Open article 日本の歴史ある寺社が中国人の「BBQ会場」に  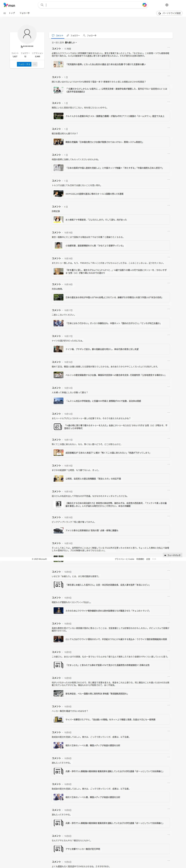click(x=111, y=297)
